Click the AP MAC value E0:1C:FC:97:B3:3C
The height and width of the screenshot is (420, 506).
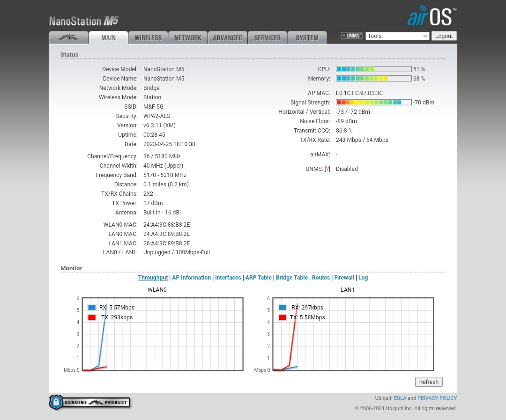[359, 93]
